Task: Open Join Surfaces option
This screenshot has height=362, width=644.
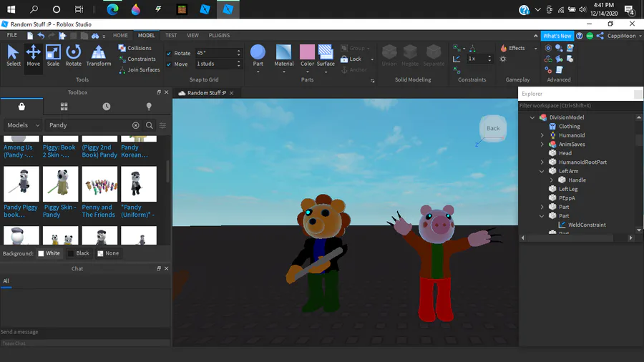Action: point(140,70)
